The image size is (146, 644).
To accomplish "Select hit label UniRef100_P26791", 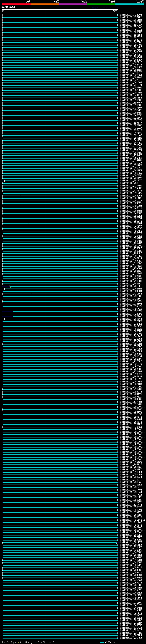I will click(x=131, y=314).
